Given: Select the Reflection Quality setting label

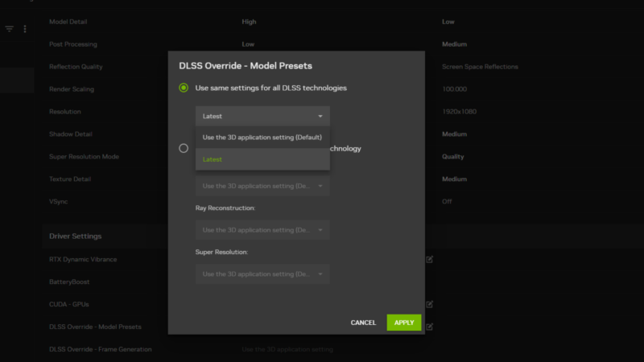Looking at the screenshot, I should [x=76, y=67].
